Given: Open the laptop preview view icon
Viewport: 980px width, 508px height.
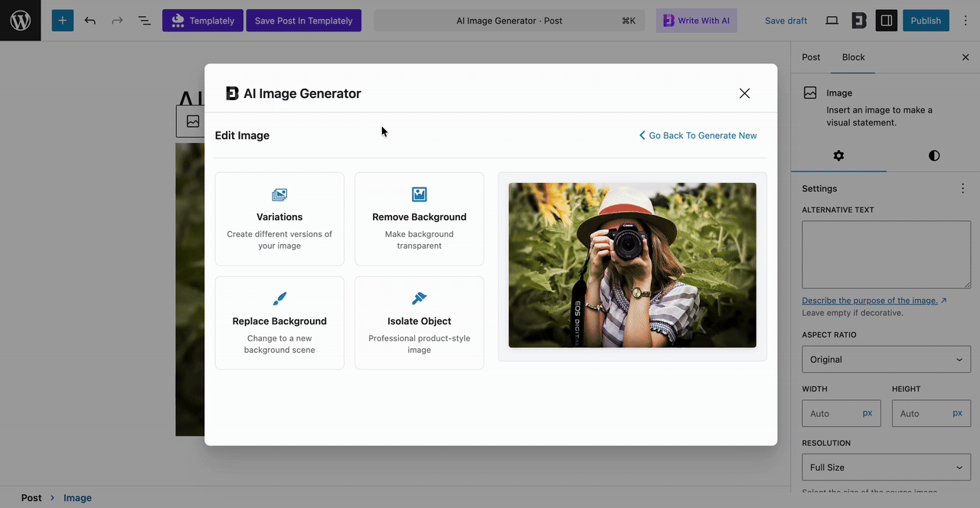Looking at the screenshot, I should point(831,21).
